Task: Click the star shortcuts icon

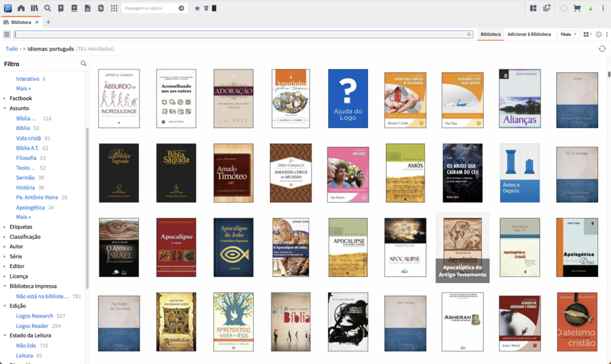Action: pyautogui.click(x=197, y=8)
